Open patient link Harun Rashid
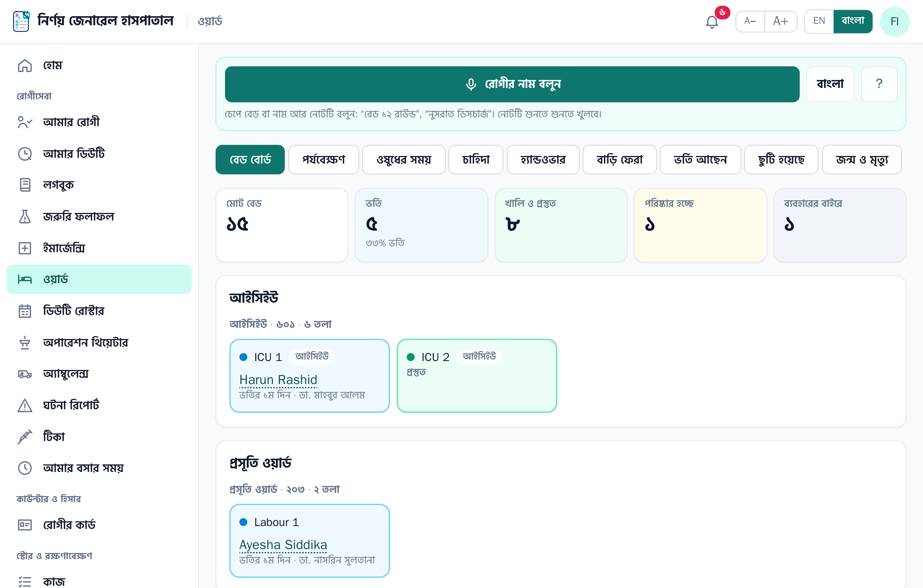Screen dimensions: 923x588 click(x=278, y=380)
